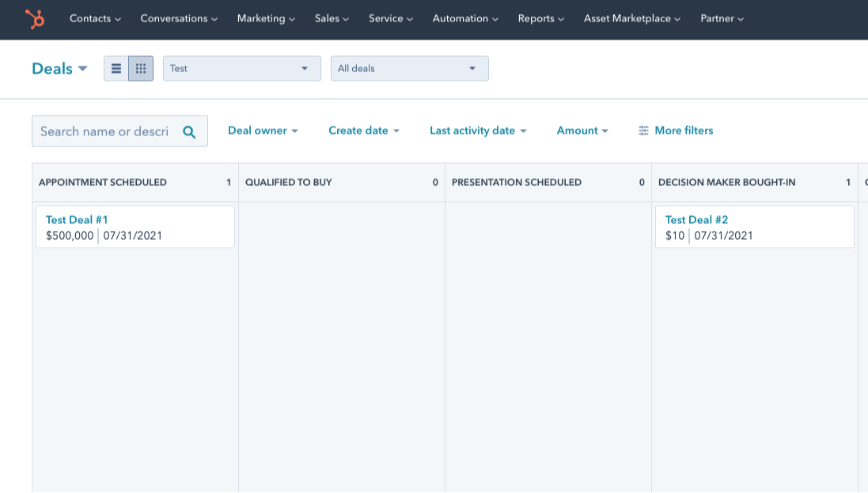Click the search magnifier icon

point(189,131)
